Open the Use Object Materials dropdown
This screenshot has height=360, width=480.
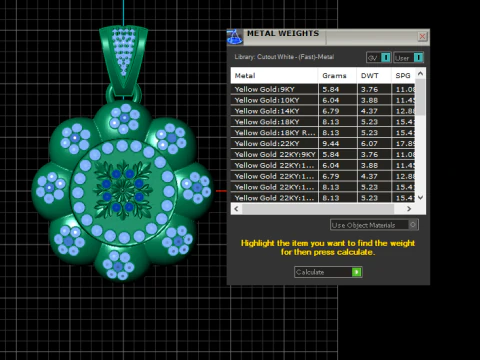374,225
